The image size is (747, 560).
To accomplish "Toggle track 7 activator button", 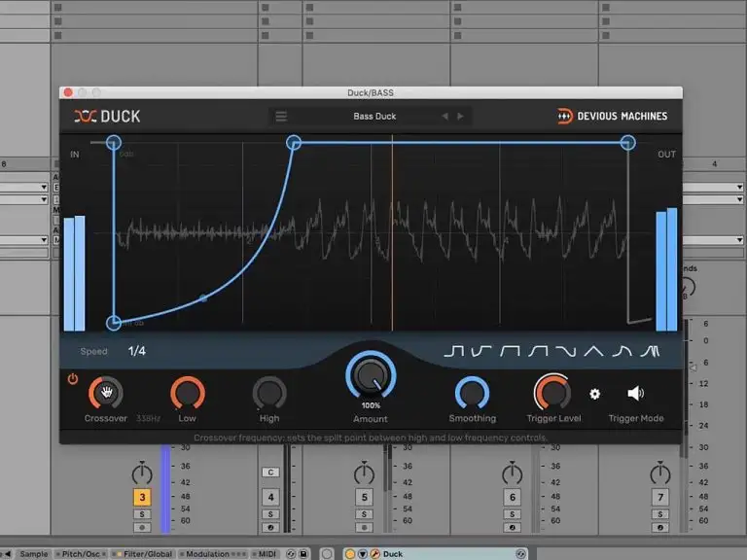I will [x=660, y=497].
